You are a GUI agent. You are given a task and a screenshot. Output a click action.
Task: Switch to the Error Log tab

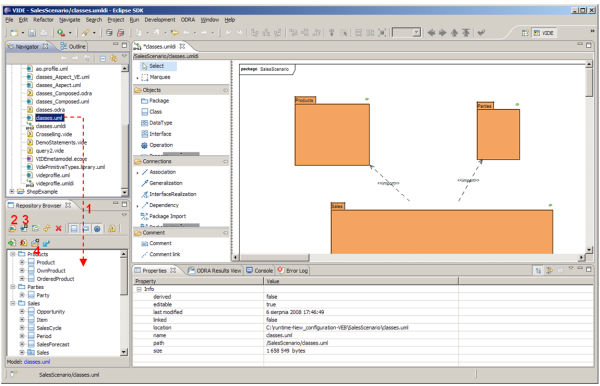tap(293, 270)
